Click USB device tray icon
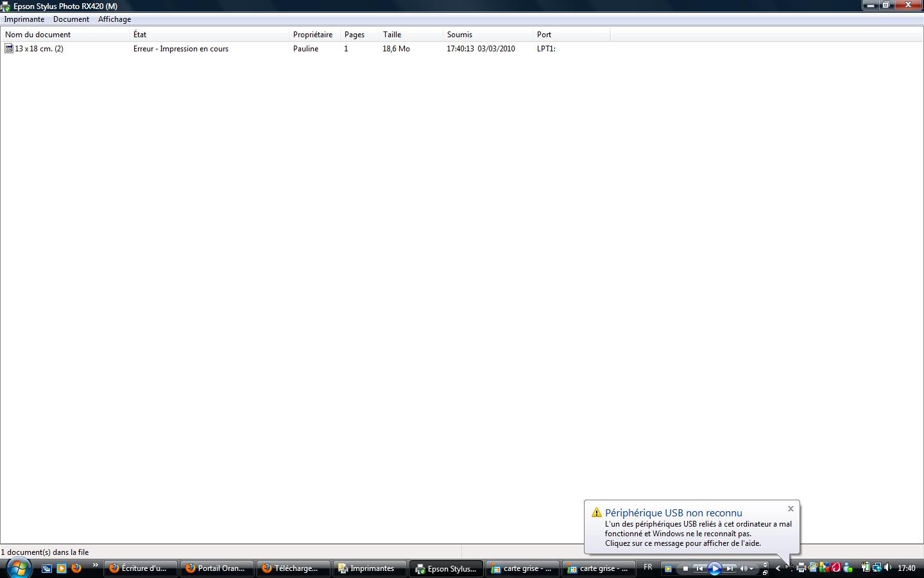Viewport: 924px width, 578px height. (x=790, y=568)
